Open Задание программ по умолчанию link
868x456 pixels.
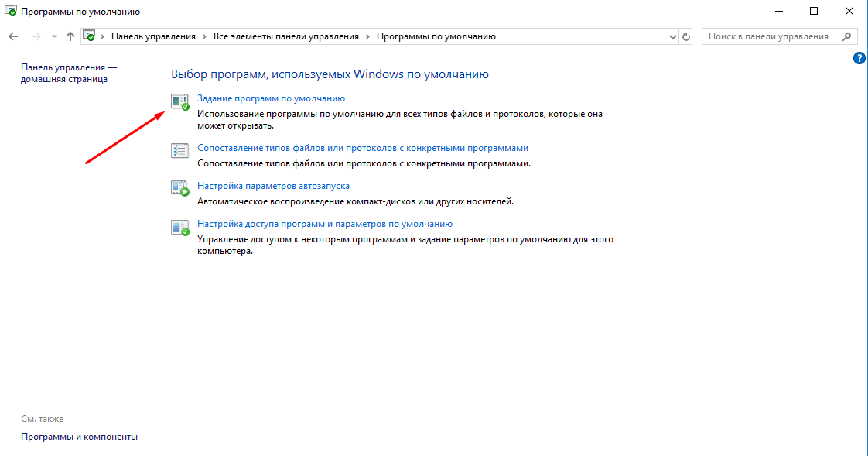tap(272, 98)
